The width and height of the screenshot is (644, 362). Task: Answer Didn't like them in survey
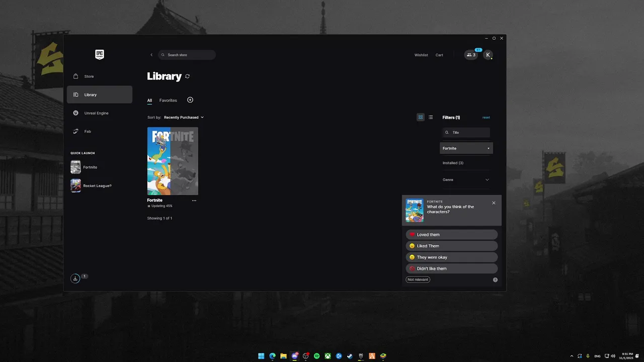coord(451,268)
